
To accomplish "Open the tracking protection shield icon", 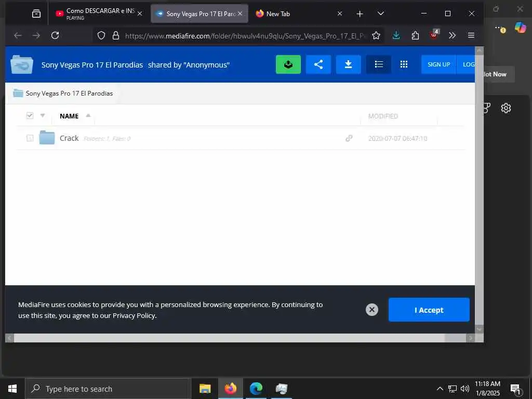I will [101, 36].
